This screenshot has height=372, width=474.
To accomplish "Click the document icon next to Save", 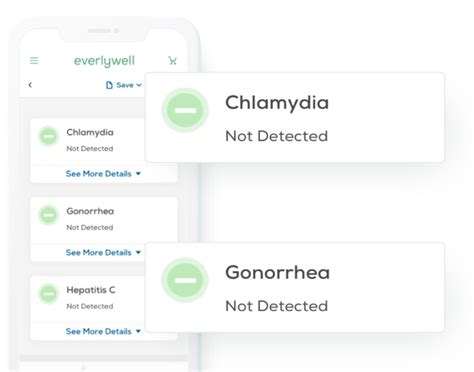I will tap(109, 85).
